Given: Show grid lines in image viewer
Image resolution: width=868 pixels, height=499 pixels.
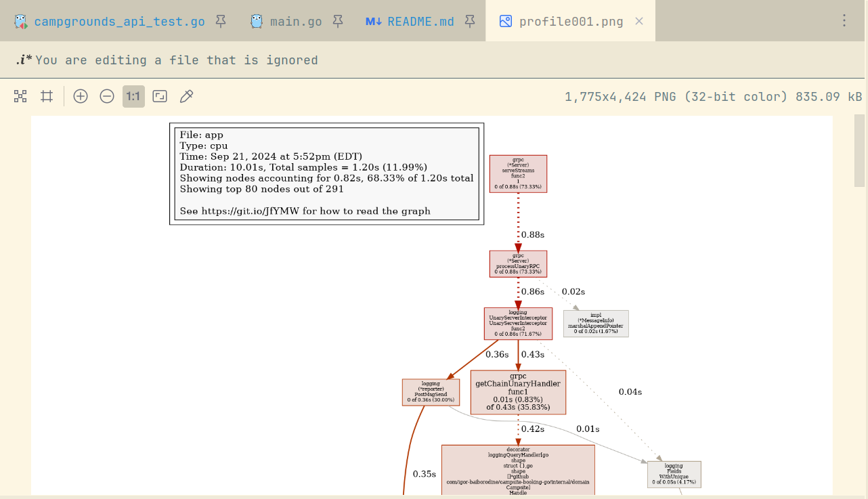Looking at the screenshot, I should tap(47, 96).
